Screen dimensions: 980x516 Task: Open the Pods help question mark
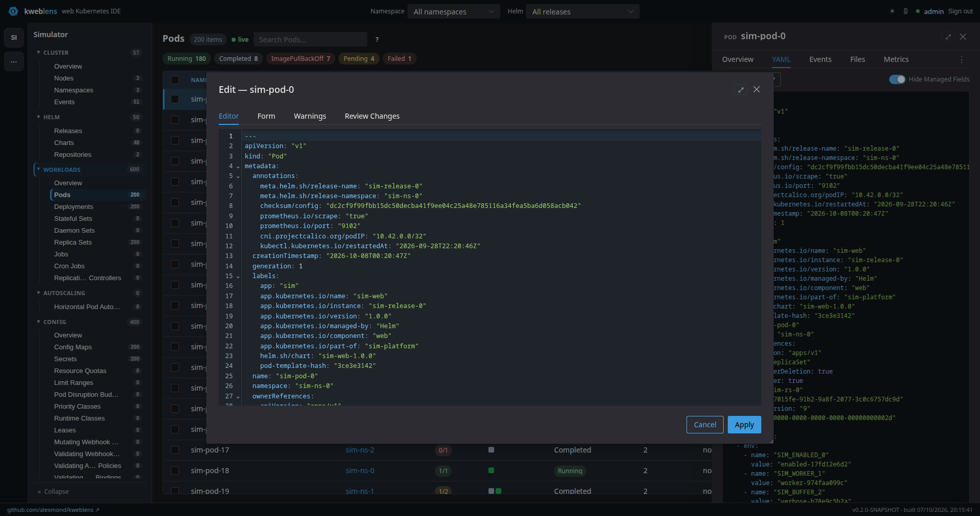377,39
